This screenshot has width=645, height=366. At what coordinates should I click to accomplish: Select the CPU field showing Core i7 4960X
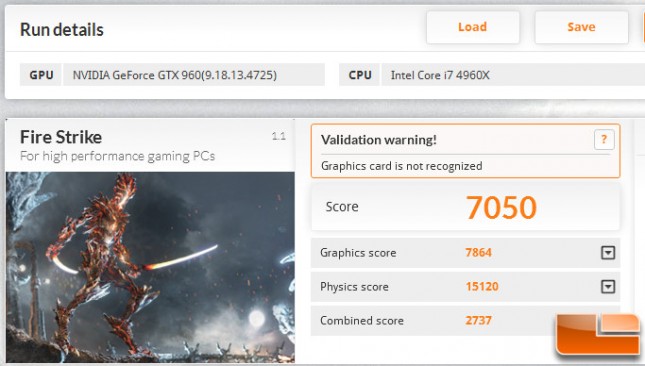(x=513, y=75)
